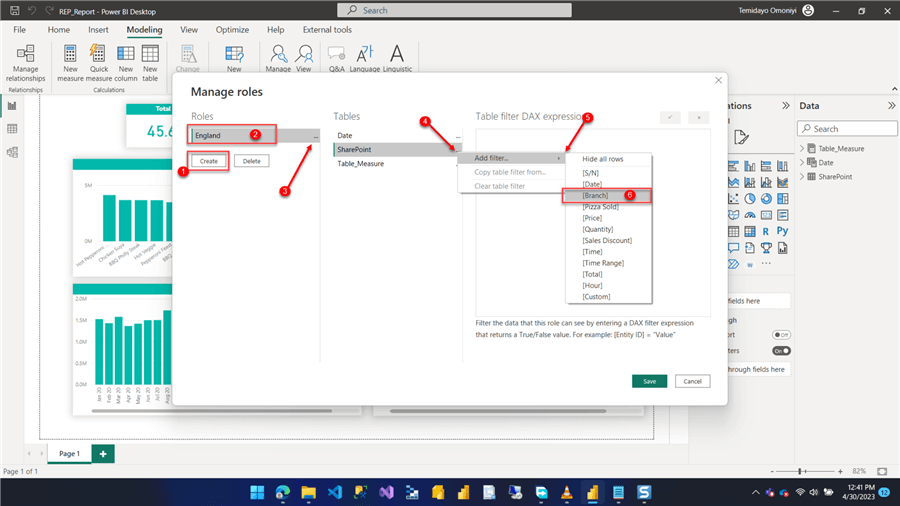
Task: Expand SharePoint table in Data pane
Action: point(802,177)
